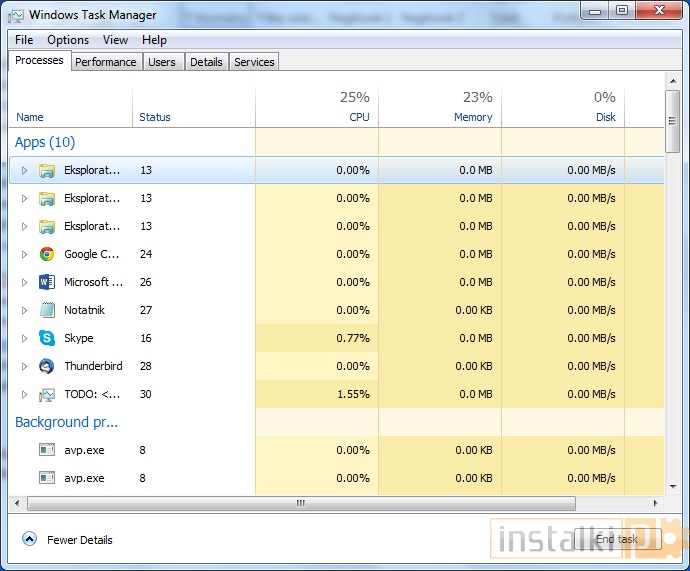Image resolution: width=690 pixels, height=571 pixels.
Task: Open the Help menu
Action: pos(154,40)
